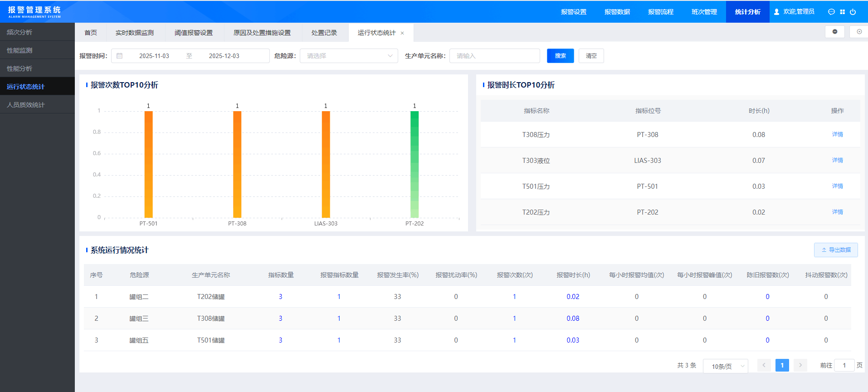Click the calendar icon in date range

pos(120,56)
